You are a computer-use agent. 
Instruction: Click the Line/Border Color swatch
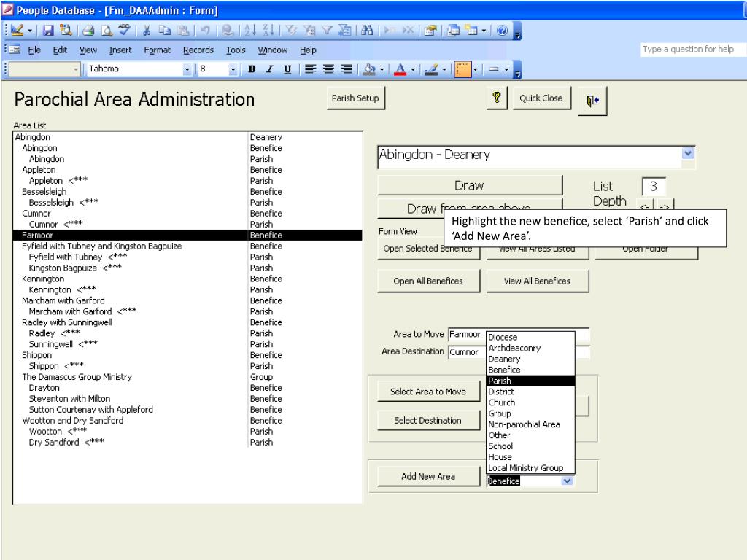[x=432, y=69]
